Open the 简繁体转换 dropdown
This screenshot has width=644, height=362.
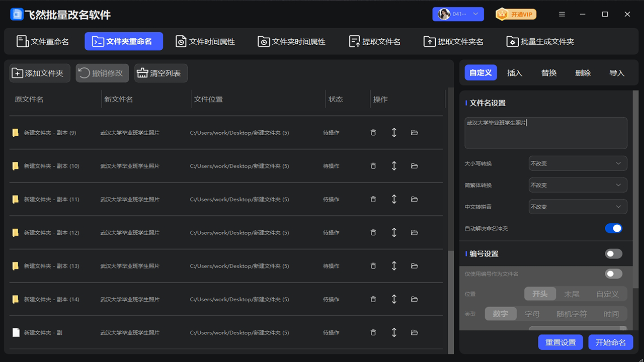point(578,185)
